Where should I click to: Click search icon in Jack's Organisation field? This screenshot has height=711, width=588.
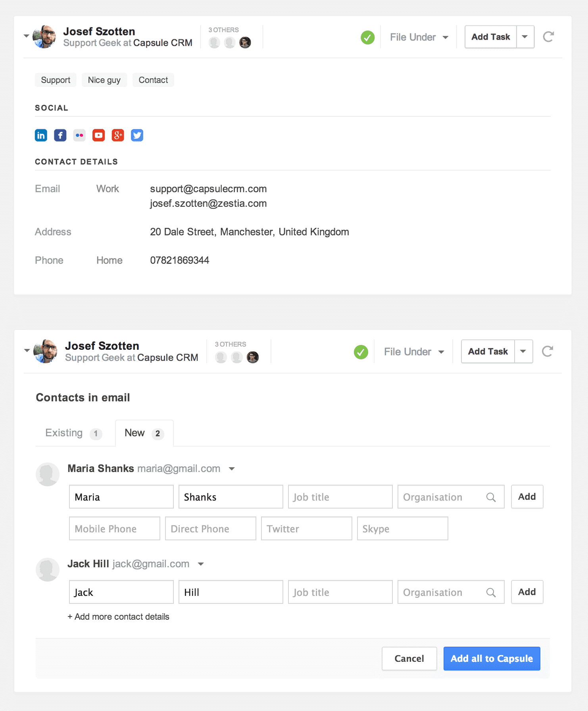[491, 592]
